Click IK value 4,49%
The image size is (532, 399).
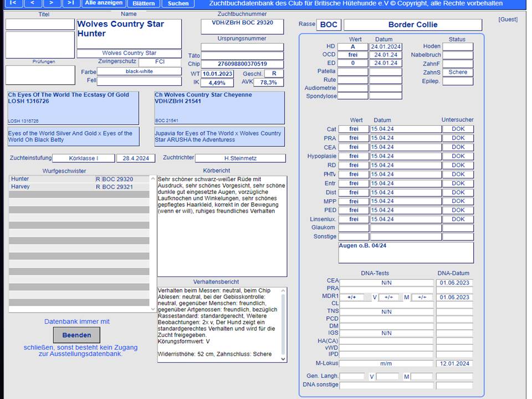click(217, 83)
